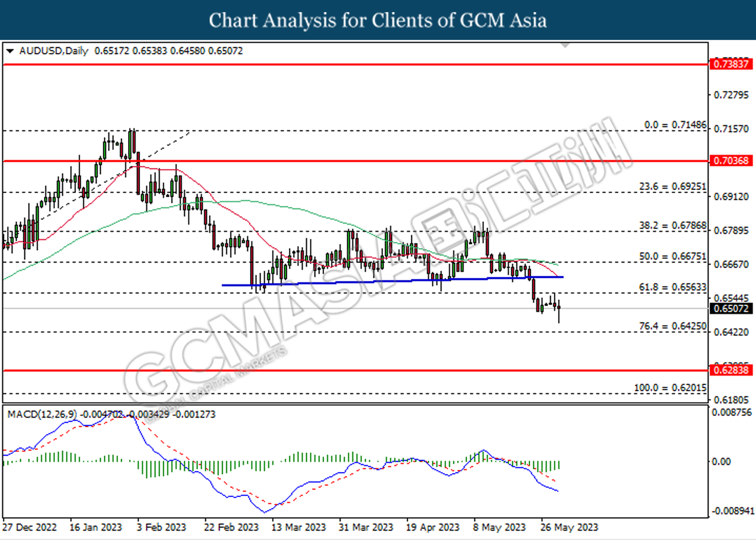Click the Fibonacci label 0.0 = 0.71486

coord(675,125)
